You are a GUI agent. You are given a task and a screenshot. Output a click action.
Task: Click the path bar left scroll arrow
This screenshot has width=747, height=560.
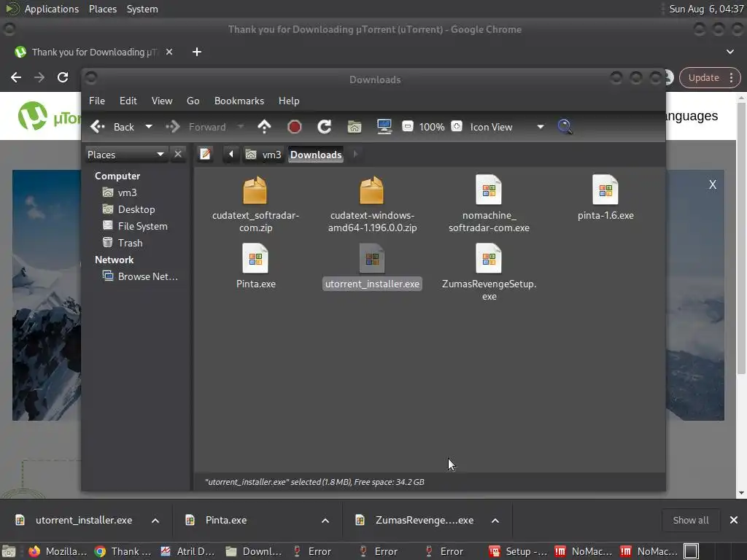pos(231,155)
